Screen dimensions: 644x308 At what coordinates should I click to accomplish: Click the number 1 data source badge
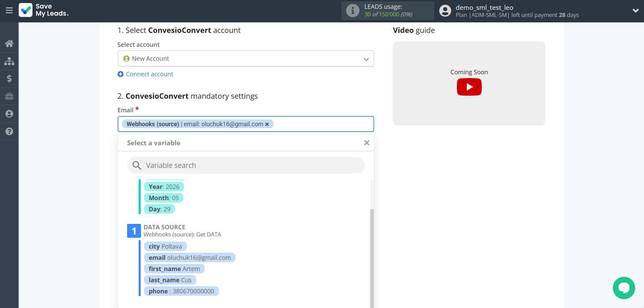[x=134, y=231]
